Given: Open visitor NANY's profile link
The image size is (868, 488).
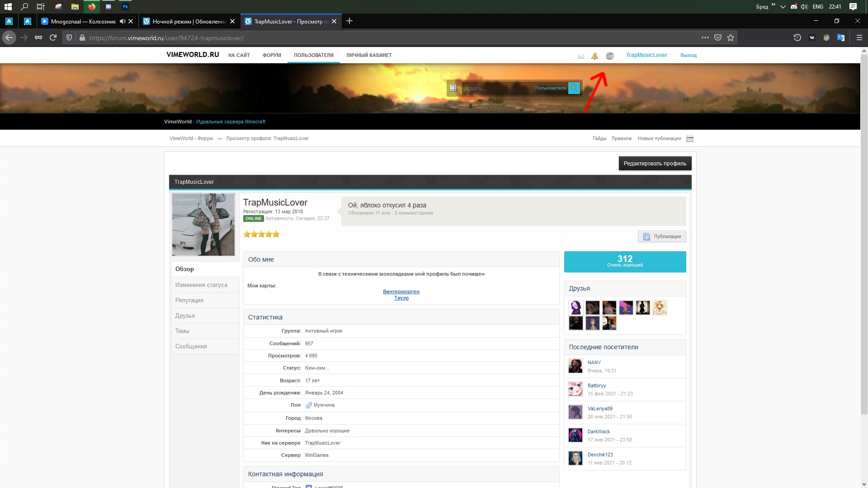Looking at the screenshot, I should point(594,362).
